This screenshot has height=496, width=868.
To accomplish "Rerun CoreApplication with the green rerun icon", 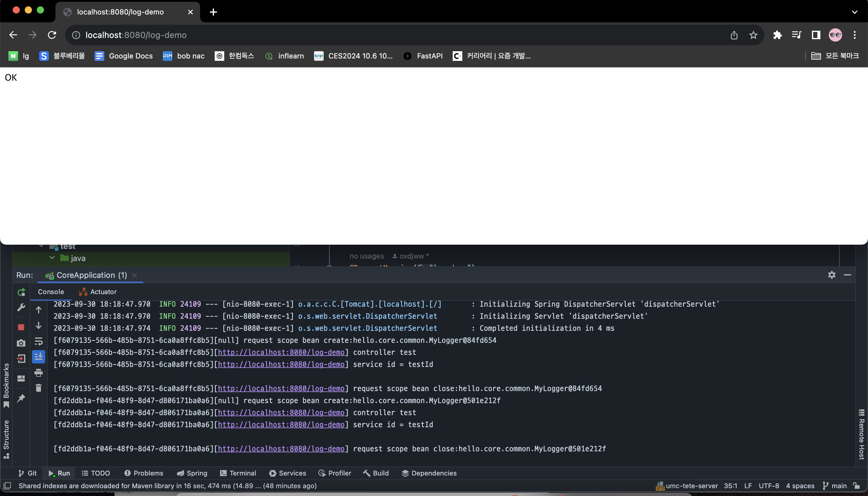I will pos(21,292).
